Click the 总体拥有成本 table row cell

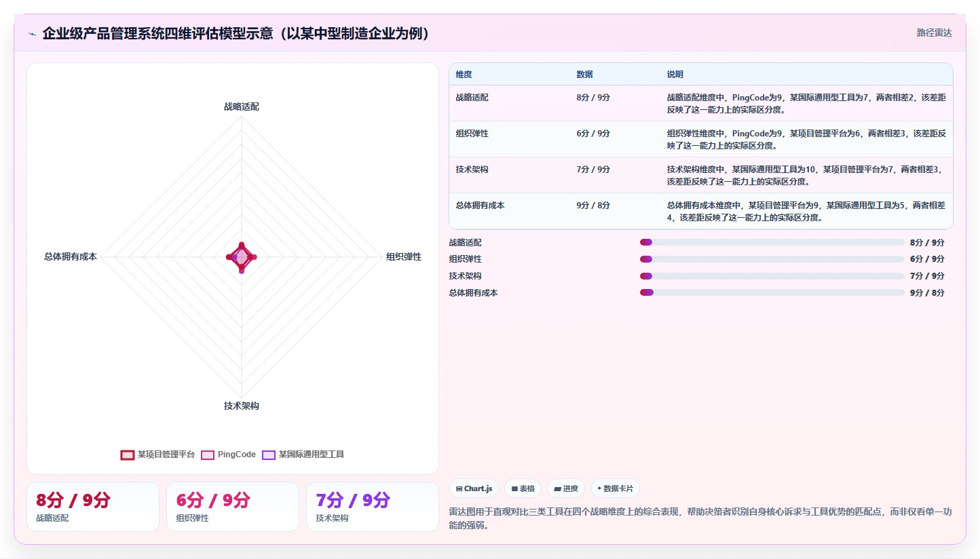tap(480, 206)
